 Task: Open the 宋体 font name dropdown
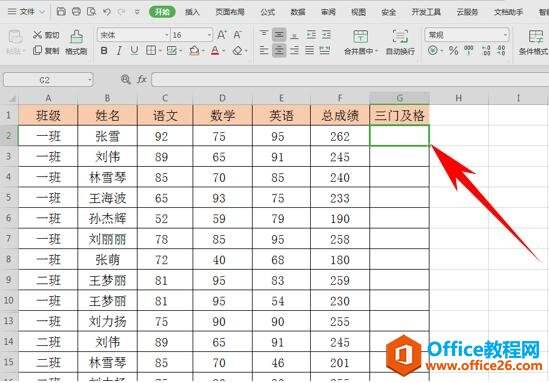click(167, 35)
